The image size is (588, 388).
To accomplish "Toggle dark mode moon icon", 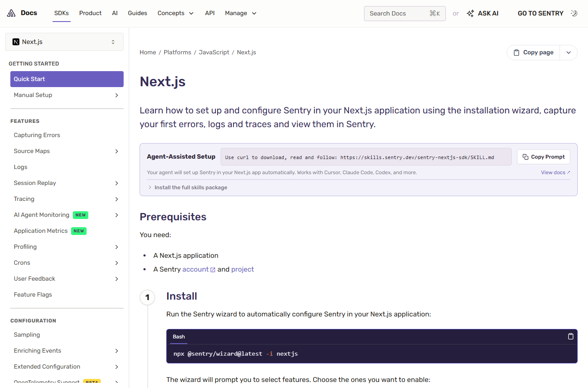I will pos(574,13).
